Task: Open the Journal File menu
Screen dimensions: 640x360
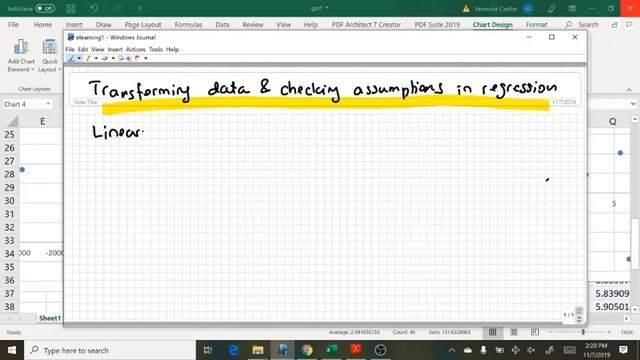Action: (70, 49)
